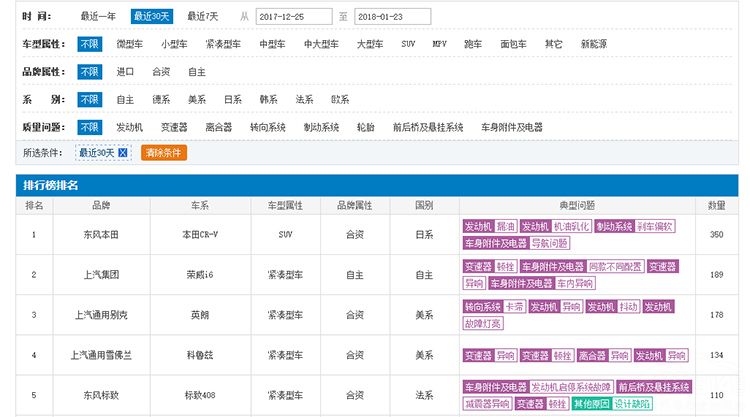The image size is (750, 417).
Task: Click the 数量 column header
Action: coord(716,205)
